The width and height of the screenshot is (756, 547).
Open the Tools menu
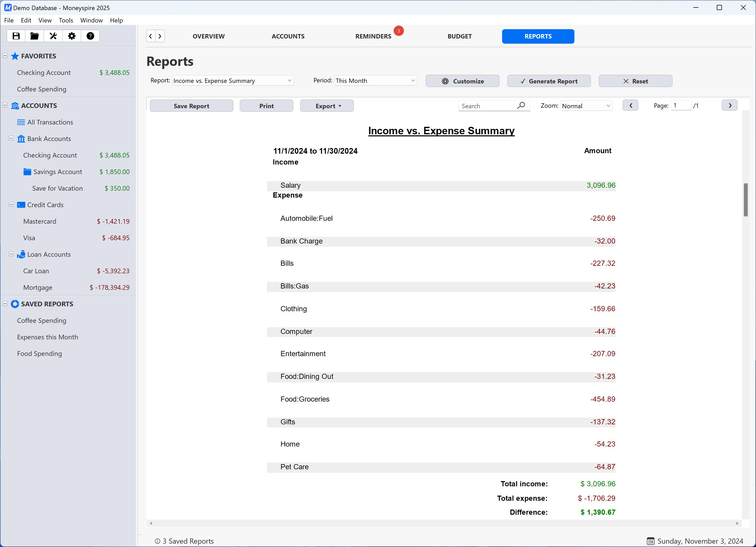pos(66,20)
